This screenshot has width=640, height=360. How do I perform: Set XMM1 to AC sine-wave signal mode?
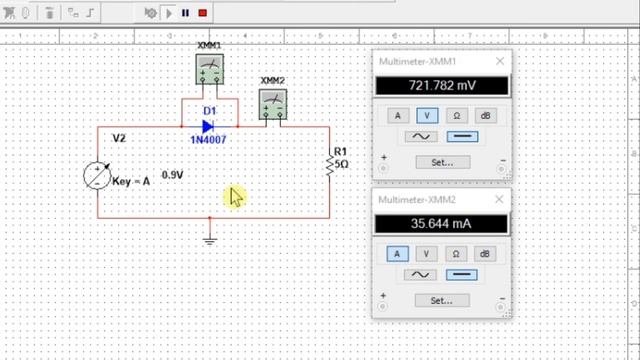(x=421, y=137)
